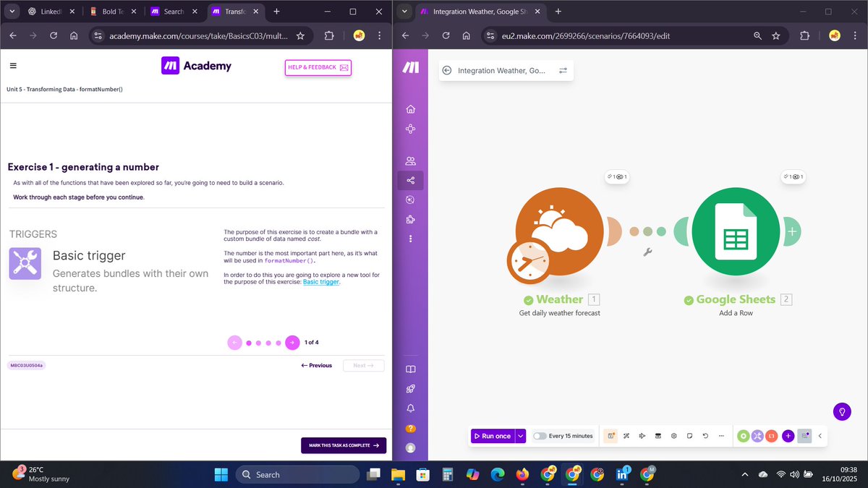Switch to the LinkedIn browser tab
This screenshot has width=868, height=488.
point(51,12)
